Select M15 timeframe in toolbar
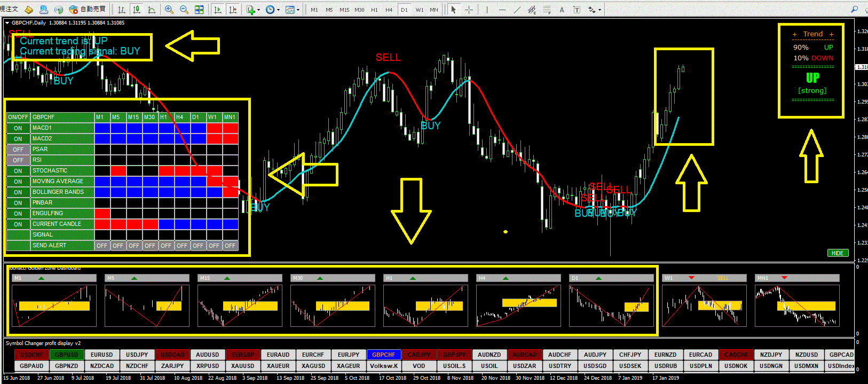The height and width of the screenshot is (384, 868). (x=344, y=10)
